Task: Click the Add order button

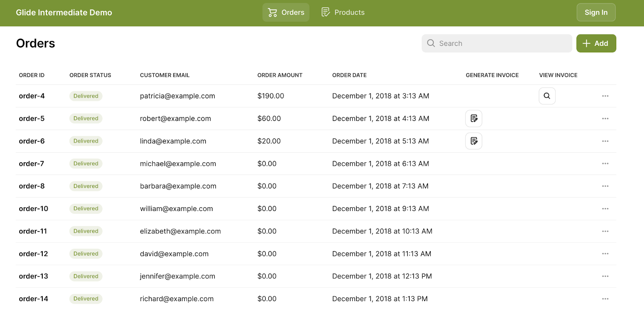Action: (596, 43)
